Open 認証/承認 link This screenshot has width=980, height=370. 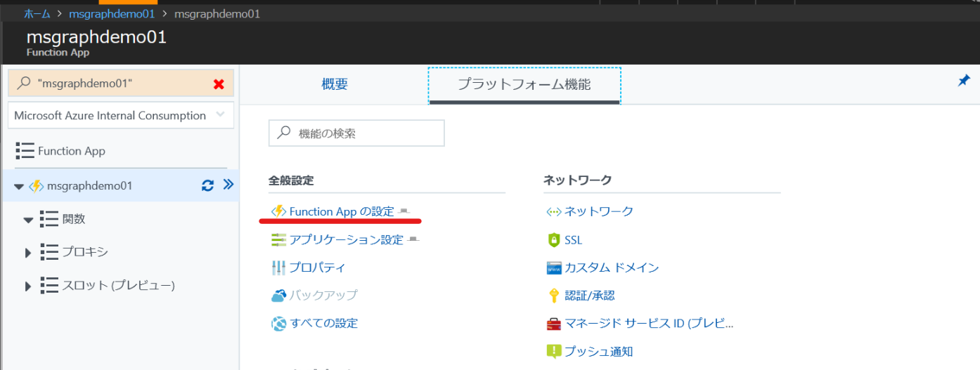tap(589, 296)
